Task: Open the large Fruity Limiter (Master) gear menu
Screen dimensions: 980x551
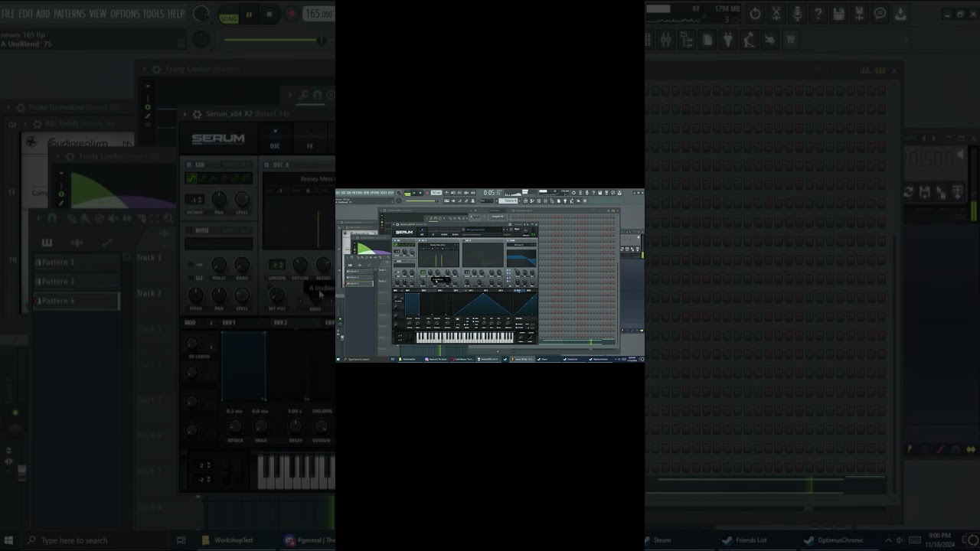Action: click(x=156, y=69)
